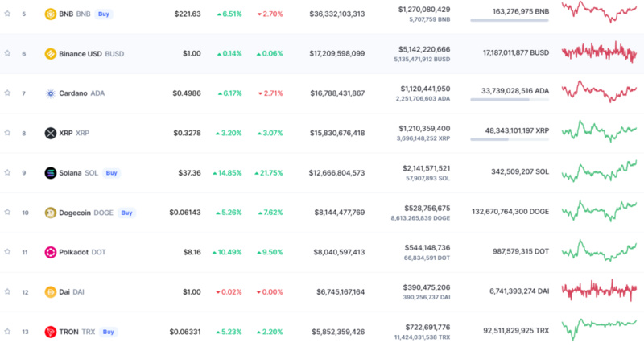Click Polkadot supply 987,579,315 DOT

[x=521, y=251]
